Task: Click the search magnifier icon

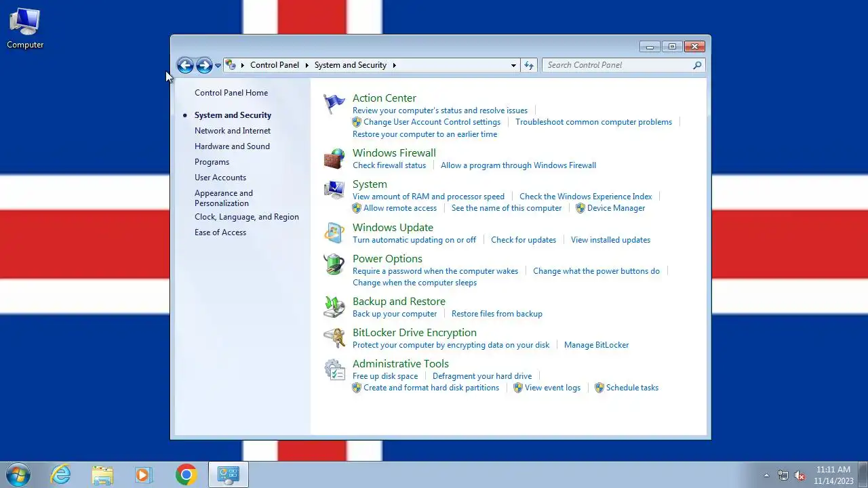Action: (x=697, y=65)
